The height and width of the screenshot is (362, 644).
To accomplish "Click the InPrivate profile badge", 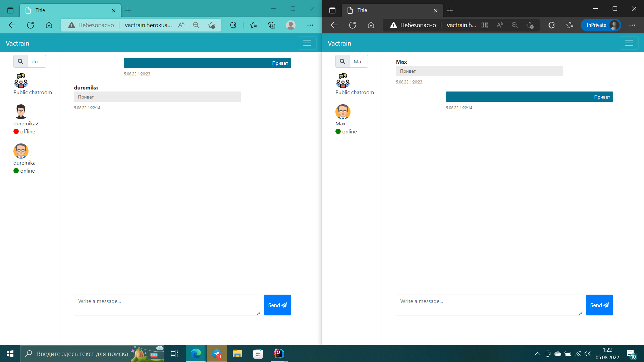I will 601,25.
